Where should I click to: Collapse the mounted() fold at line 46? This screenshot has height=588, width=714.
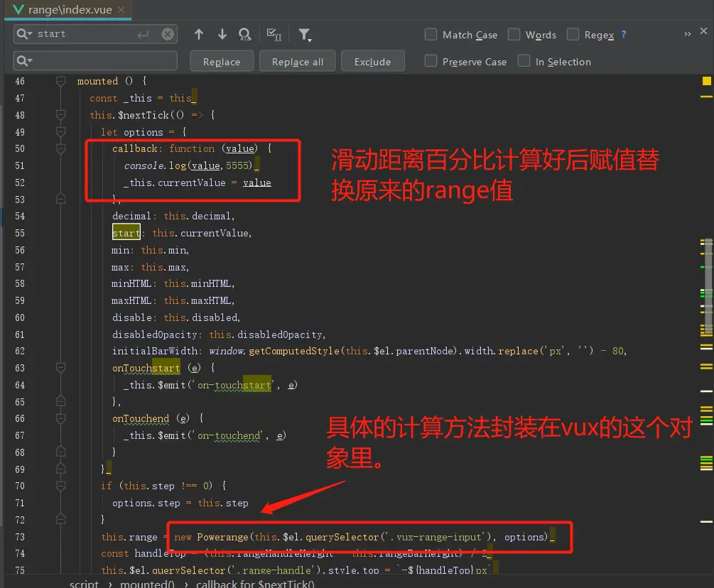(x=60, y=81)
